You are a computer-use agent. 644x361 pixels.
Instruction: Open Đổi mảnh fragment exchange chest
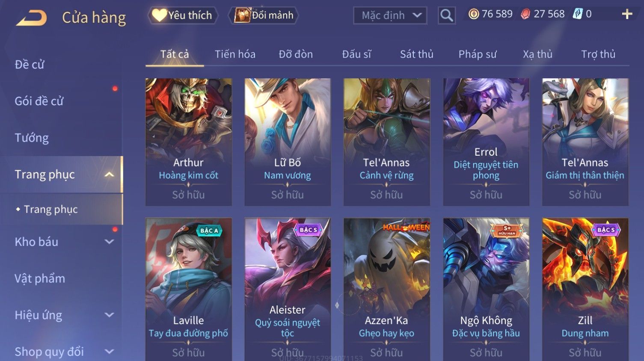click(264, 15)
